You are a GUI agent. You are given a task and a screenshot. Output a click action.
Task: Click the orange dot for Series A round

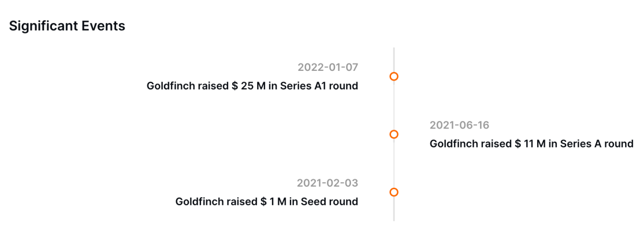394,134
